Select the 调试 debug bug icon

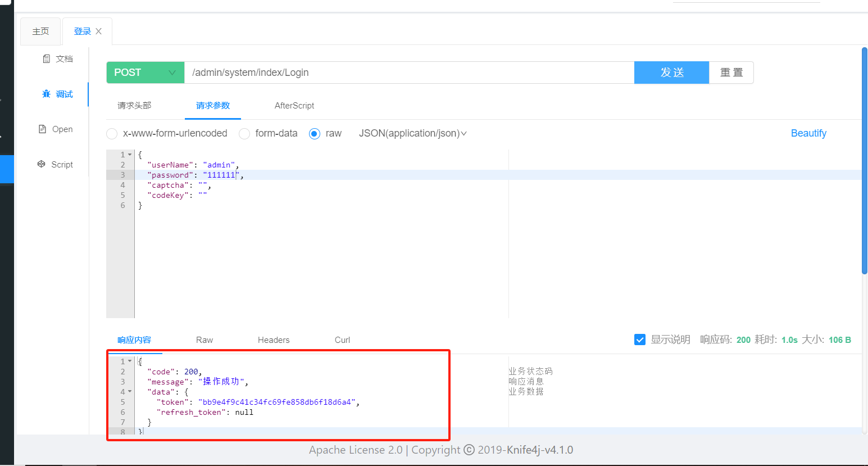point(46,94)
